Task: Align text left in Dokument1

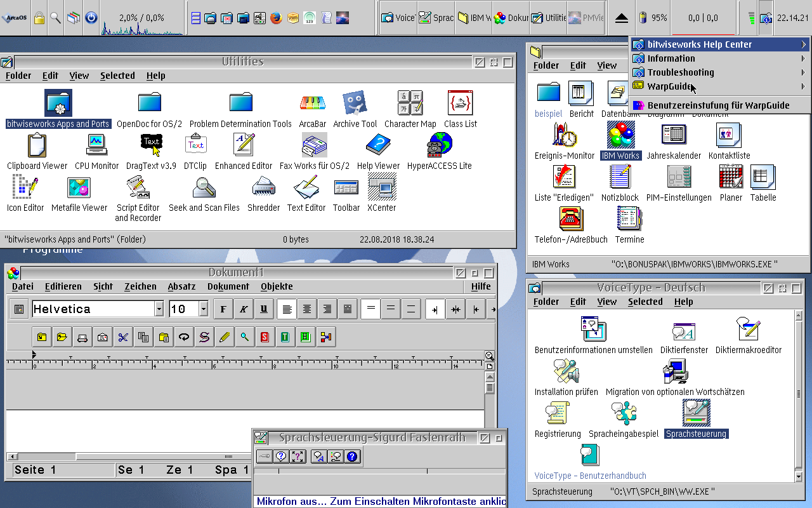Action: [287, 309]
